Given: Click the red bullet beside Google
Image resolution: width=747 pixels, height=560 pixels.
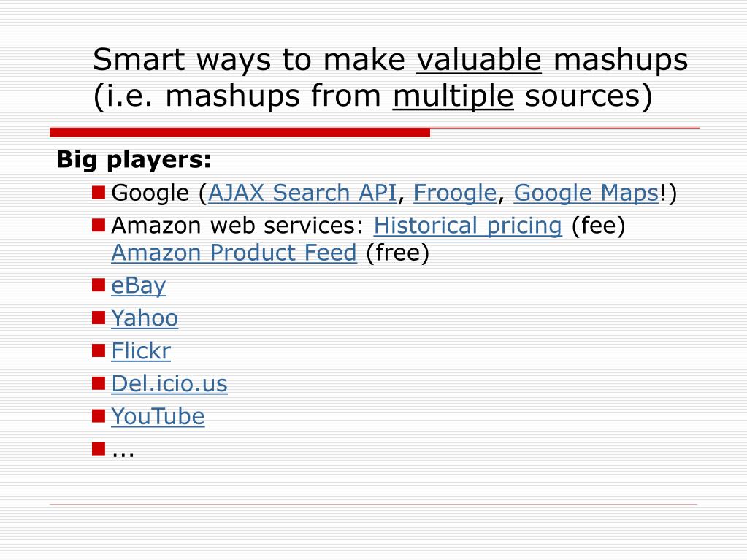Looking at the screenshot, I should tap(99, 192).
